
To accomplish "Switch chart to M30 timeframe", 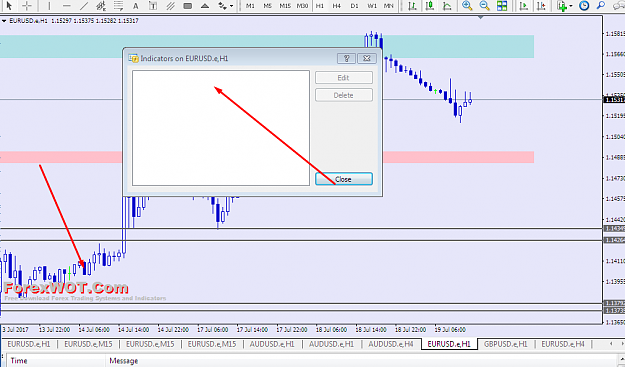I will click(x=303, y=6).
